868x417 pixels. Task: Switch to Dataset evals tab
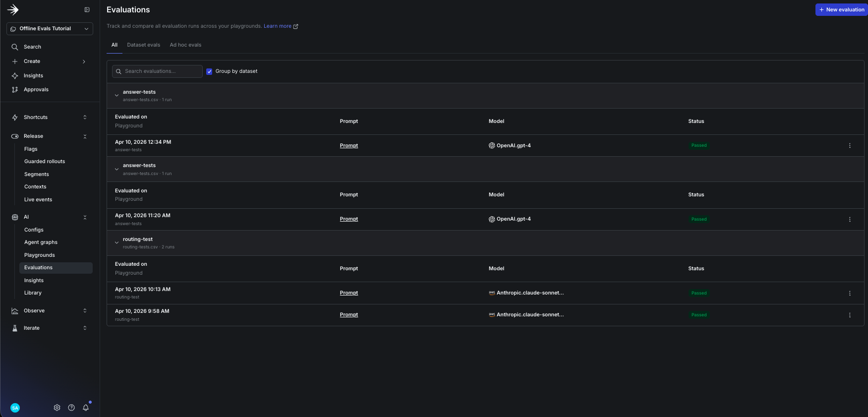point(144,45)
